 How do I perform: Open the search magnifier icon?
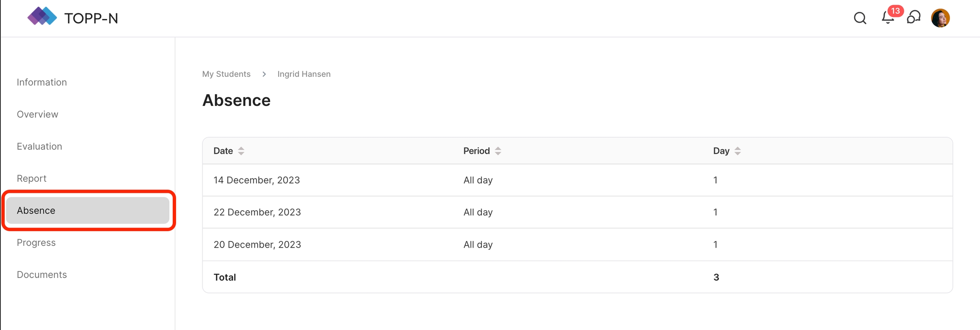[x=860, y=18]
